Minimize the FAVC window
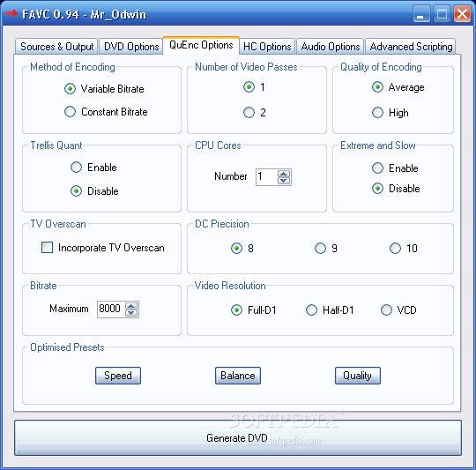The height and width of the screenshot is (470, 476). [421, 14]
